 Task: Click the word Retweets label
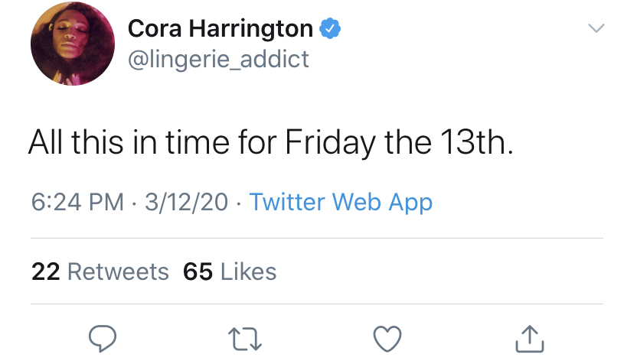coord(118,271)
